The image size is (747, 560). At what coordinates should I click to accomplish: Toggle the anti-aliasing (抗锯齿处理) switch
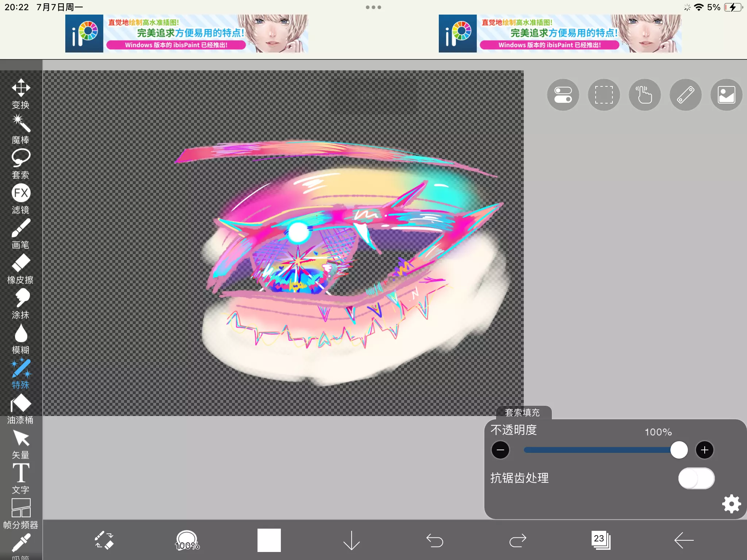pos(696,478)
